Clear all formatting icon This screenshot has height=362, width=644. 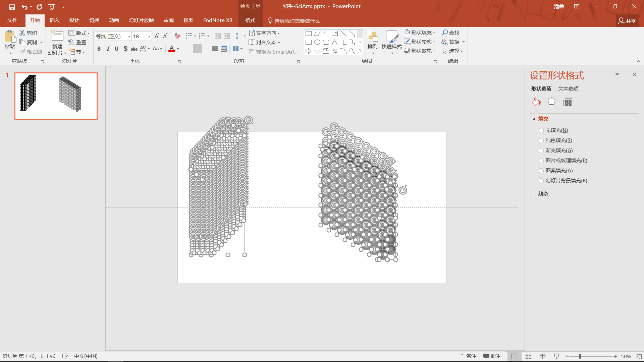click(x=177, y=36)
